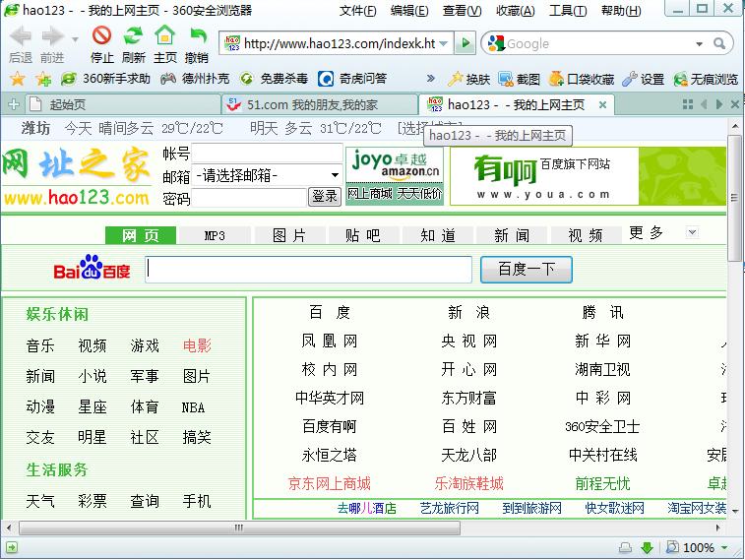
Task: Open the 工具(T) menu
Action: [568, 11]
